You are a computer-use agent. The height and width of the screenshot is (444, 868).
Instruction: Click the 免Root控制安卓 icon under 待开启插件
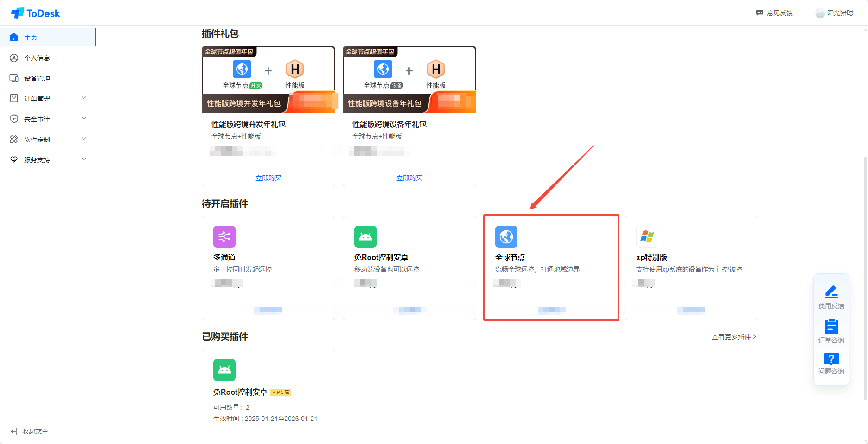tap(365, 237)
